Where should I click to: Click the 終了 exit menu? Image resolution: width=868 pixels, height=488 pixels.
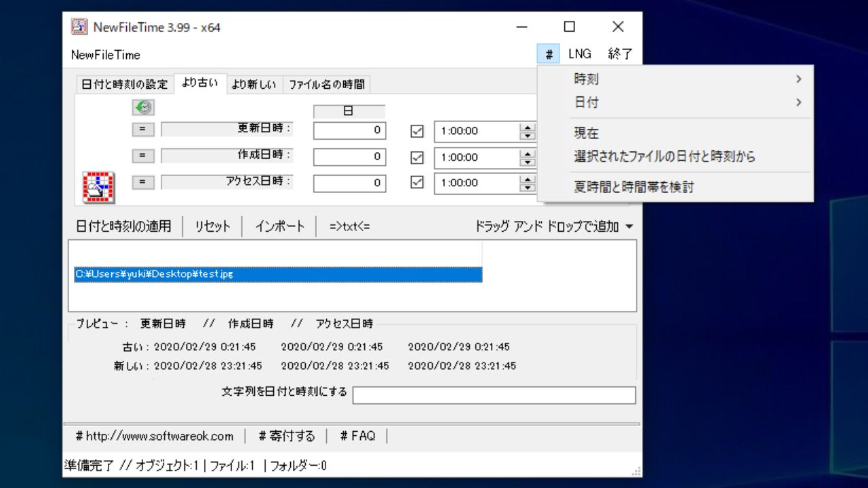coord(620,54)
